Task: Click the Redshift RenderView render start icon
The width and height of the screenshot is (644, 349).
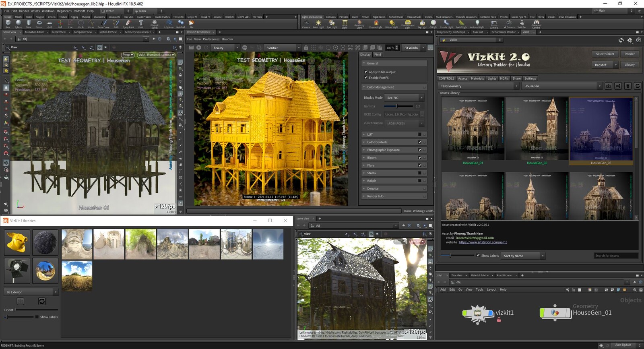Action: coord(198,47)
